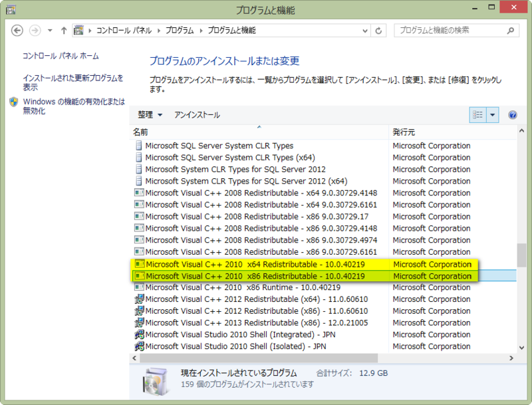This screenshot has height=405, width=532.
Task: Click icon of Visual Studio 2010 Shell (Integrated)
Action: click(139, 335)
